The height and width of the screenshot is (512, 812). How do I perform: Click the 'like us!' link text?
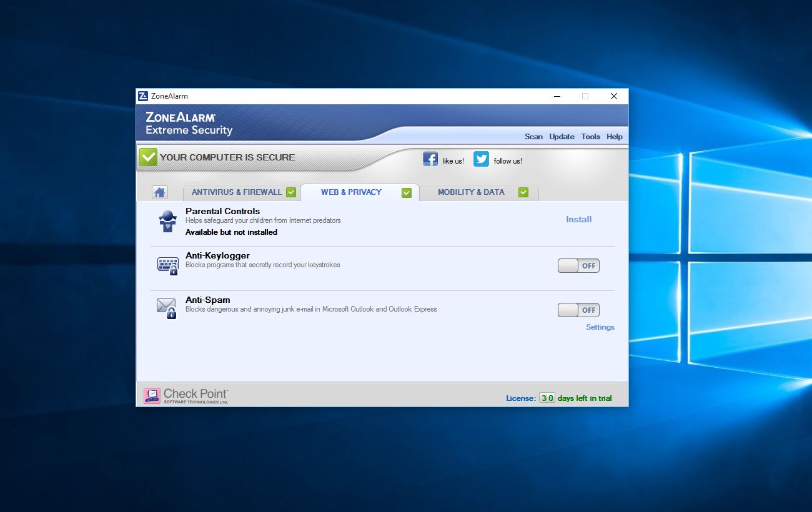(453, 161)
